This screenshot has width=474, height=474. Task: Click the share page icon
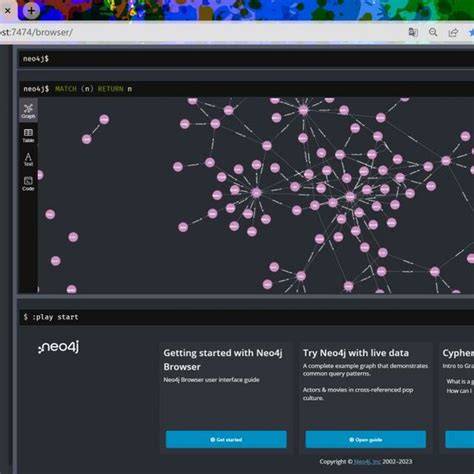point(453,32)
